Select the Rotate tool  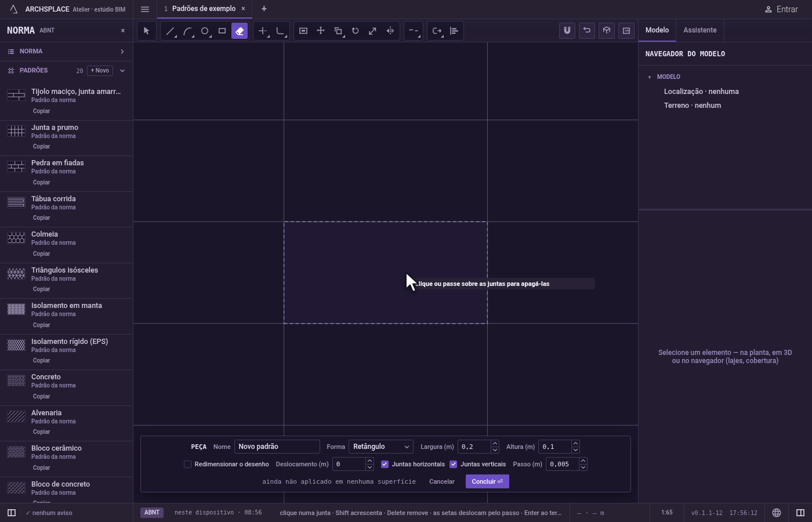[356, 31]
